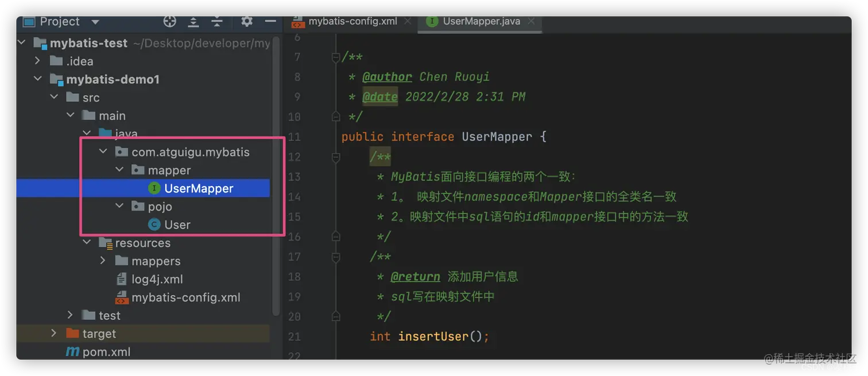868x376 pixels.
Task: Switch to the UserMapper.java editor tab
Action: 481,21
